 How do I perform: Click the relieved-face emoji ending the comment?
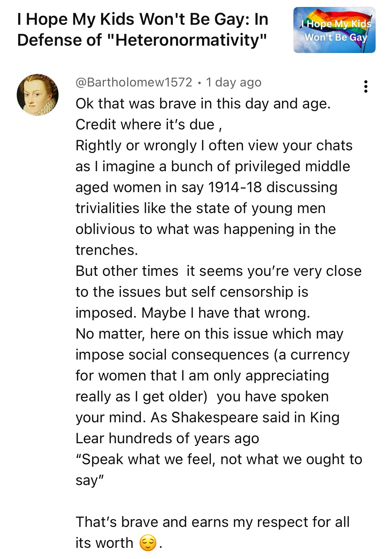(148, 543)
